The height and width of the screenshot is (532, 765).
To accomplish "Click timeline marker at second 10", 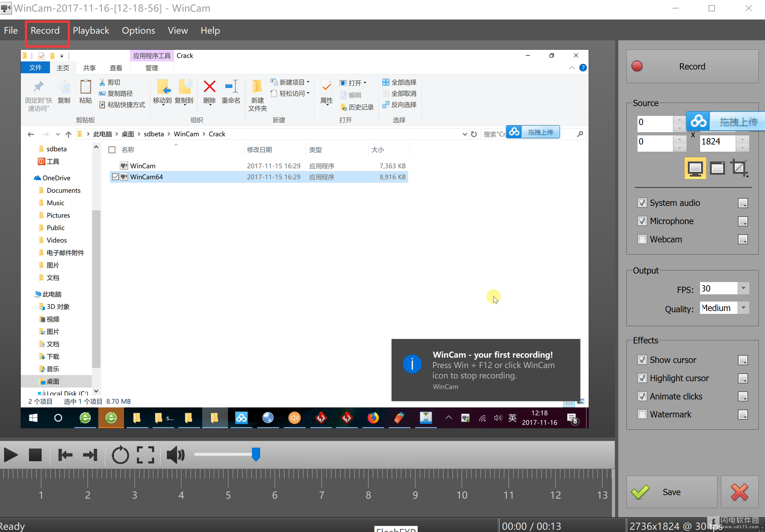I will point(462,495).
